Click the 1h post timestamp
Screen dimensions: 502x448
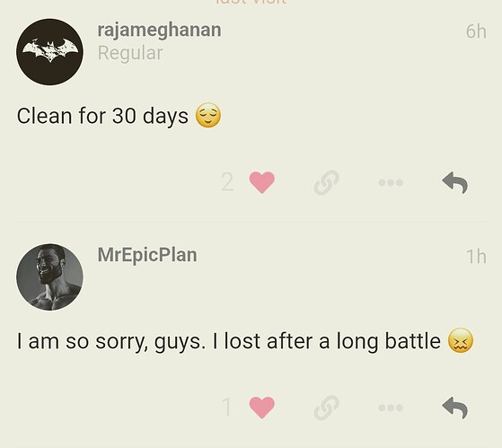(476, 257)
